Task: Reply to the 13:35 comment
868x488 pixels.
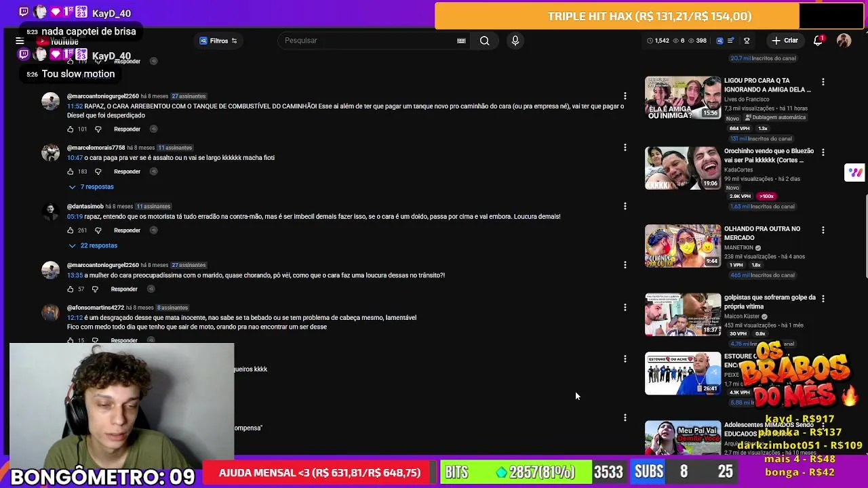Action: (124, 289)
